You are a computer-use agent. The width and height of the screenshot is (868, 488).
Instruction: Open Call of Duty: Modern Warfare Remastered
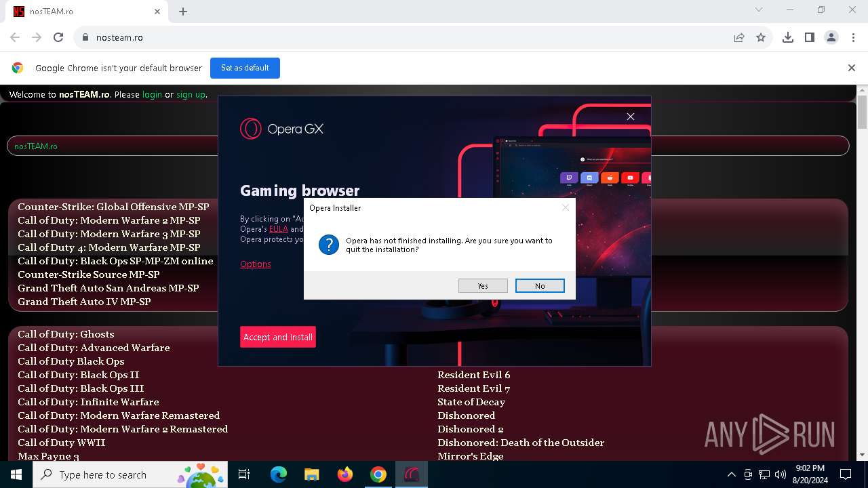(x=119, y=415)
